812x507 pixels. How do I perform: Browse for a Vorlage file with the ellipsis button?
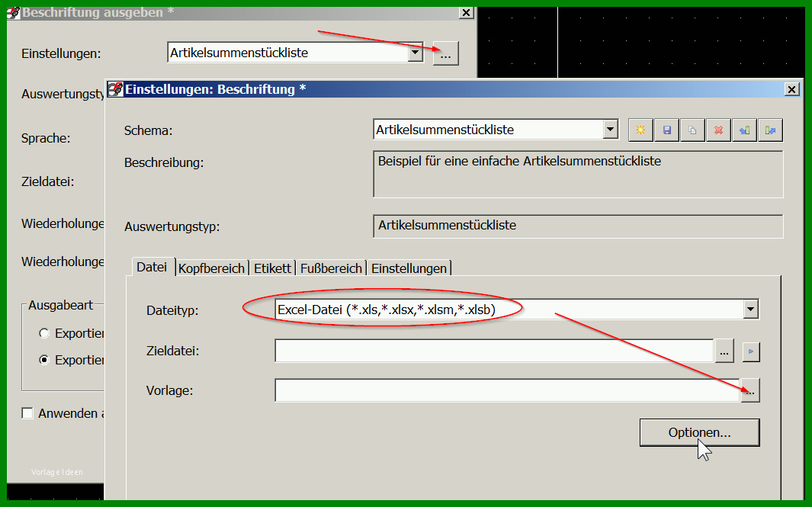coord(749,390)
